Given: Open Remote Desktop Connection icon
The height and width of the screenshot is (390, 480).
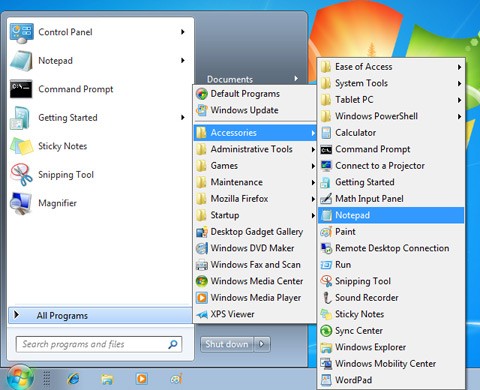Looking at the screenshot, I should [326, 248].
